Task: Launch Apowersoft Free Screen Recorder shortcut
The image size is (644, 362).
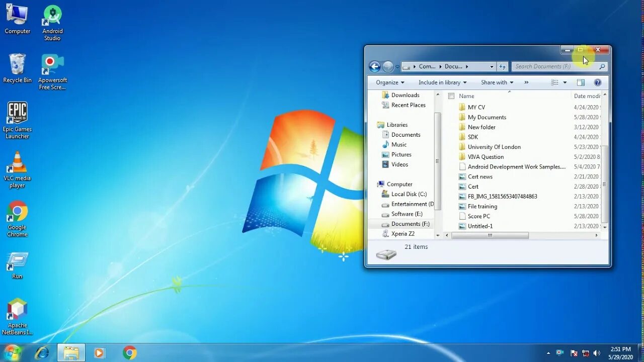Action: click(52, 72)
